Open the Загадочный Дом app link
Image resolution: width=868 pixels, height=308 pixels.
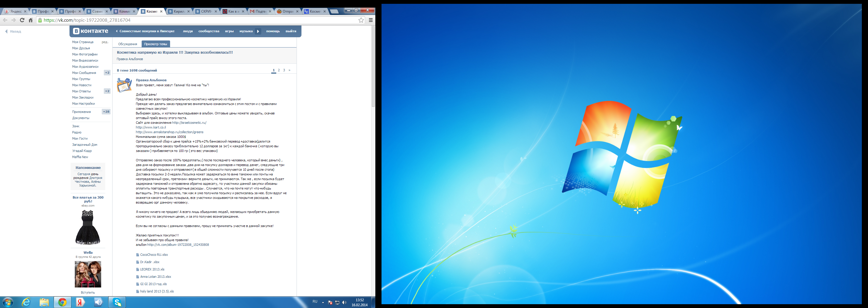(84, 145)
